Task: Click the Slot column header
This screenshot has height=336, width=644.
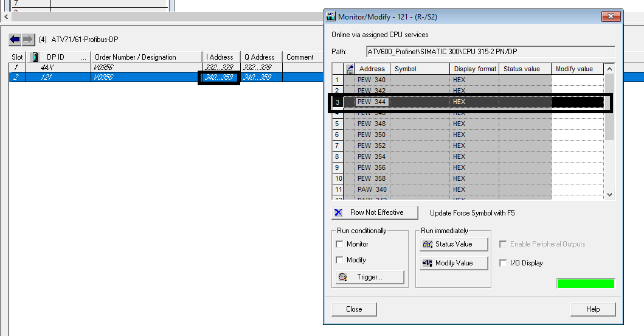Action: pos(17,57)
